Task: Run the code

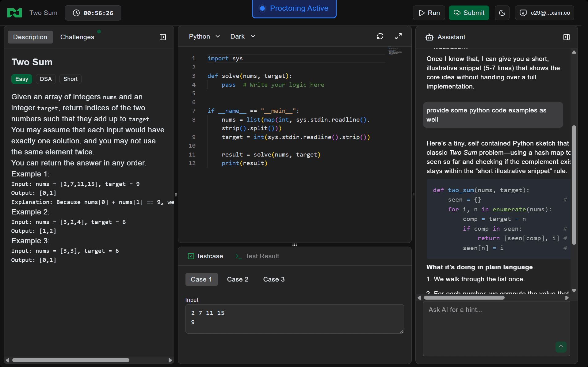Action: [x=429, y=13]
